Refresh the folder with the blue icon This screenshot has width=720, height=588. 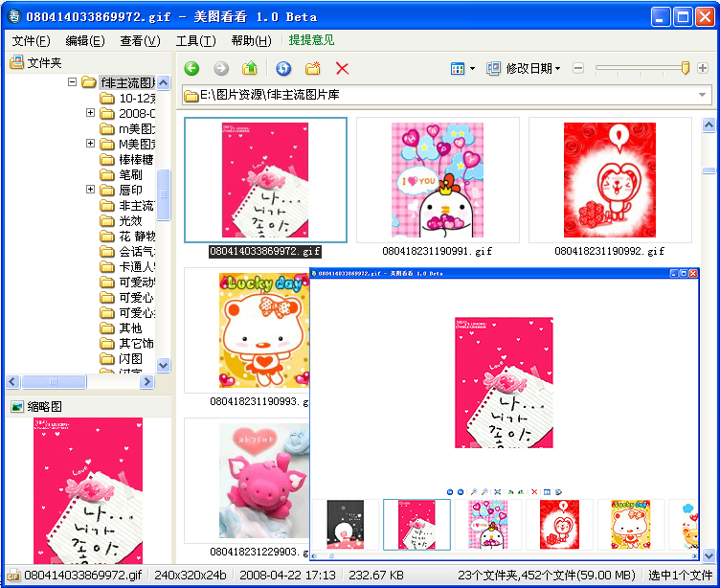pyautogui.click(x=283, y=68)
